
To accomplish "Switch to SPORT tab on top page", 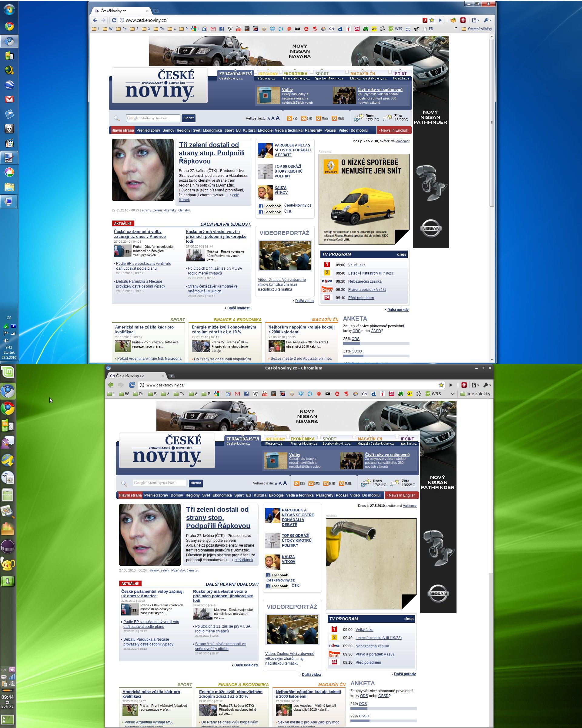I will (x=322, y=74).
